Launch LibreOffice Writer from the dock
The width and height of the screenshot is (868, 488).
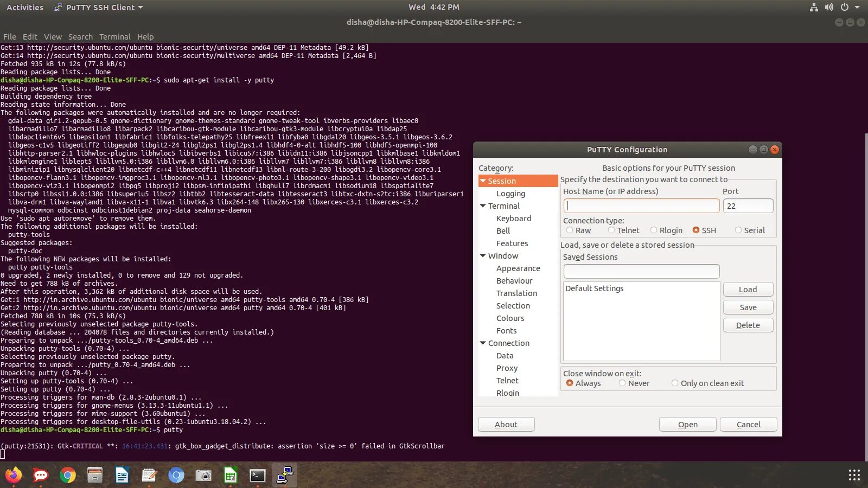coord(122,476)
